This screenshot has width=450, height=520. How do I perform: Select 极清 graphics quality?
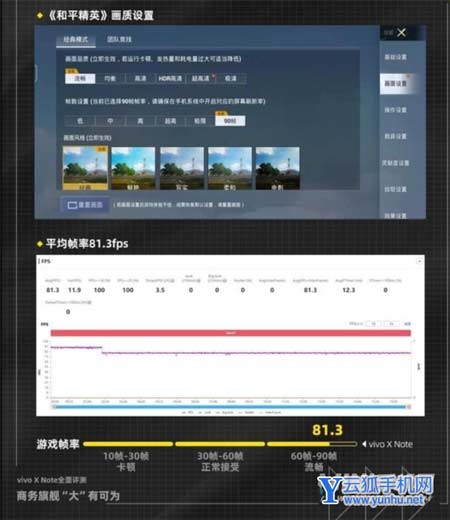coord(231,78)
